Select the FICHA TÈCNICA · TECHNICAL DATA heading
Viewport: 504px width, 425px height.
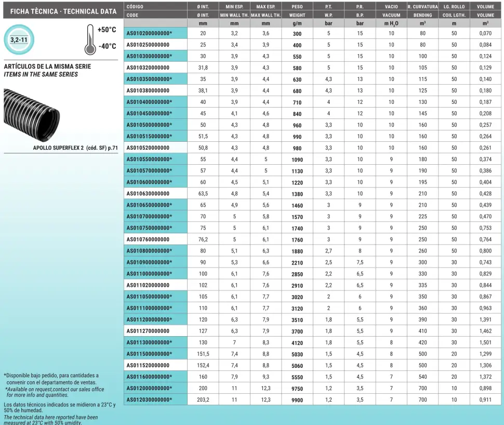point(57,11)
